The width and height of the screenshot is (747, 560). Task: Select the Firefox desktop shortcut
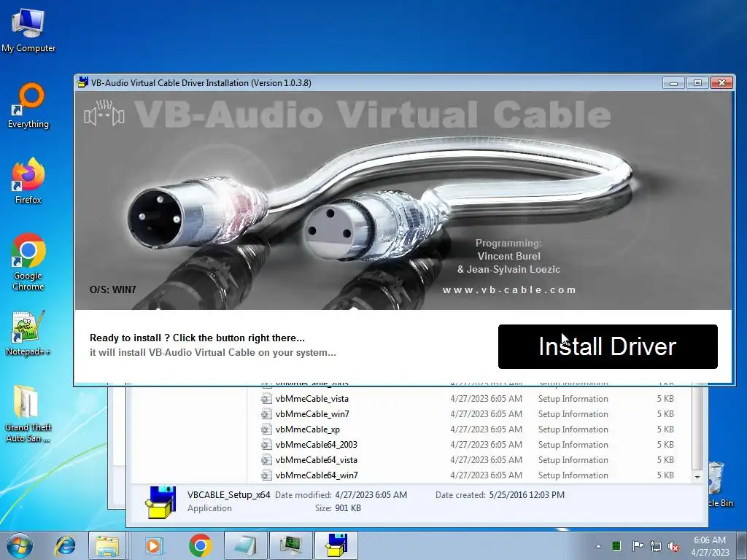tap(28, 181)
